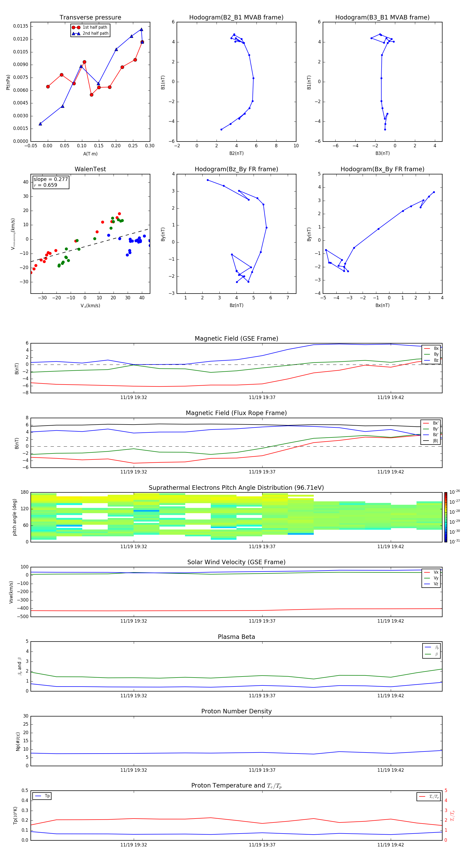The height and width of the screenshot is (868, 473).
Task: Select the "By'" legend entry in Flux Rope plot
Action: [431, 429]
